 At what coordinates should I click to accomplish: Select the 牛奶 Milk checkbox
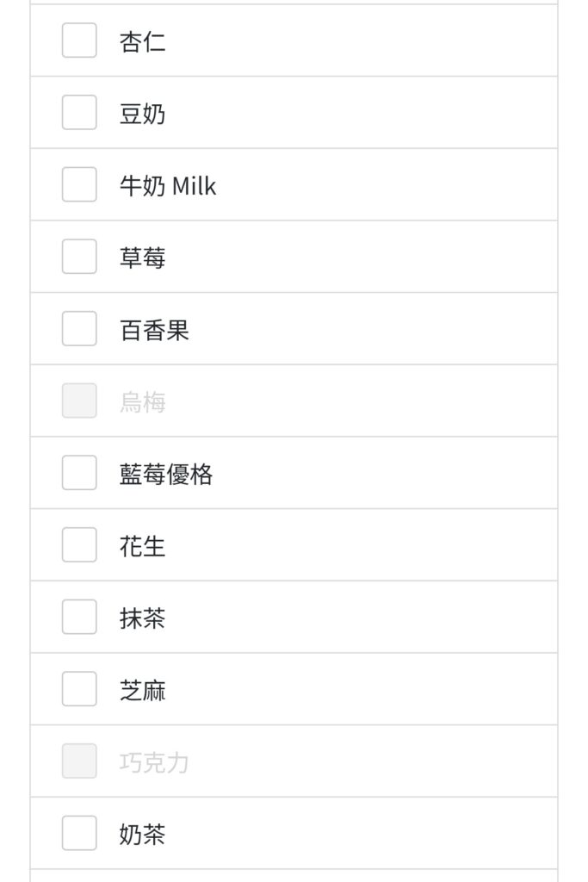(79, 184)
